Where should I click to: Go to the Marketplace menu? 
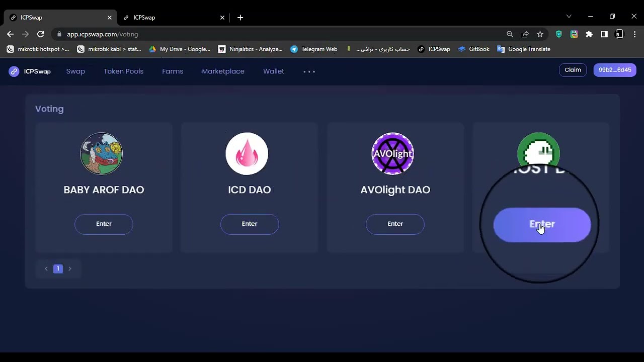pos(223,71)
